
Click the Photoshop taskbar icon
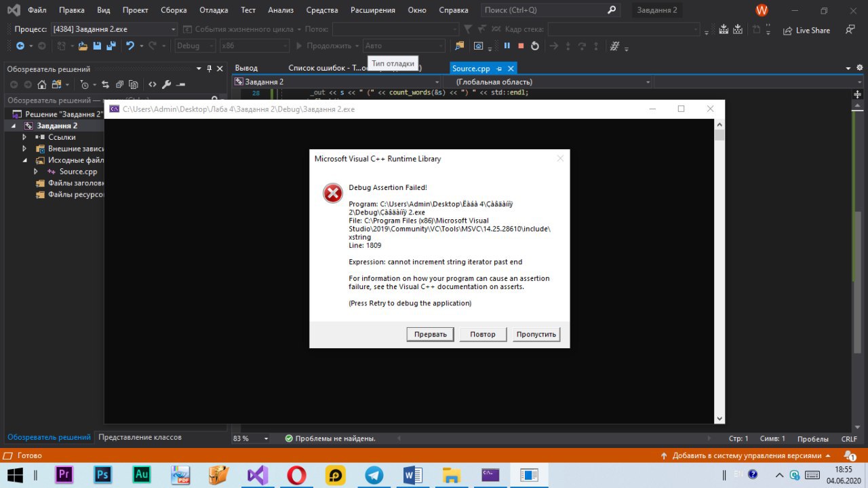[x=102, y=475]
